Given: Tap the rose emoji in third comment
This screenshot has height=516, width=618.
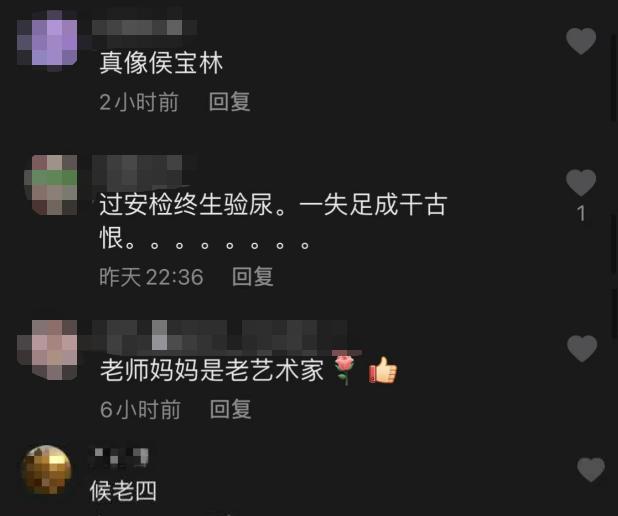Looking at the screenshot, I should [344, 370].
